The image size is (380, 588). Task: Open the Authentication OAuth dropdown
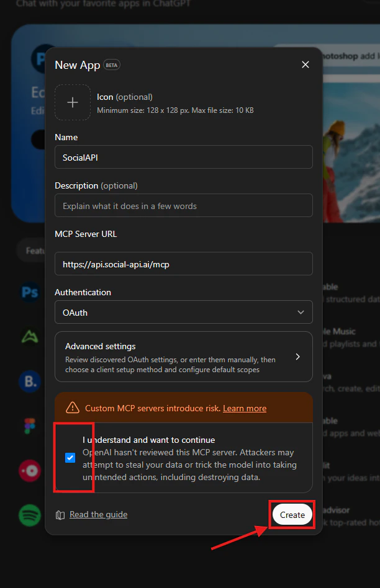pyautogui.click(x=183, y=312)
